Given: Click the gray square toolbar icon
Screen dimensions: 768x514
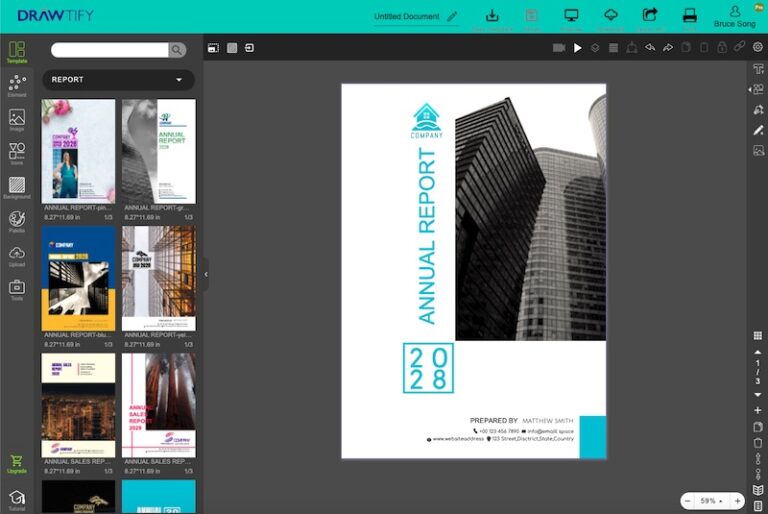Looking at the screenshot, I should pyautogui.click(x=232, y=48).
